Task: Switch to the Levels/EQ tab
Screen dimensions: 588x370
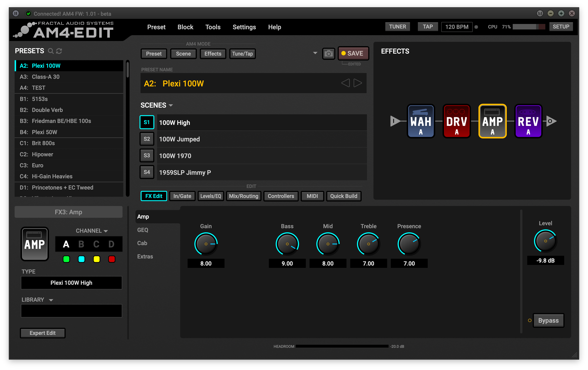Action: click(x=210, y=196)
